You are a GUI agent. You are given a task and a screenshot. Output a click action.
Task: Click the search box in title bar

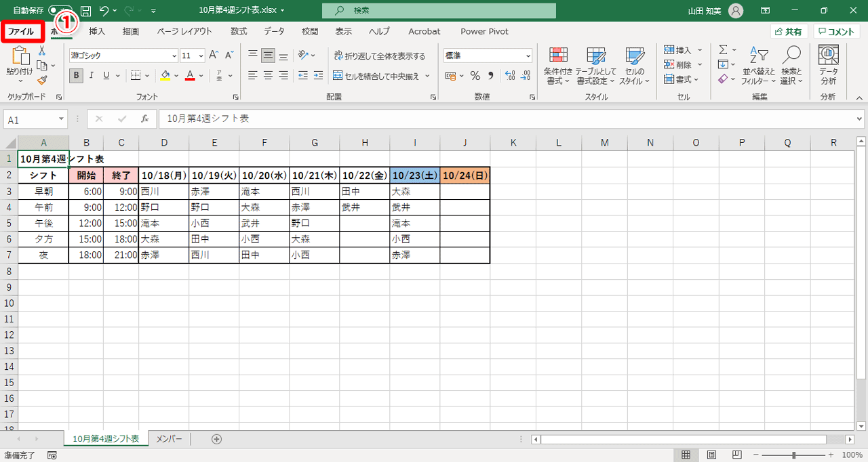click(439, 11)
